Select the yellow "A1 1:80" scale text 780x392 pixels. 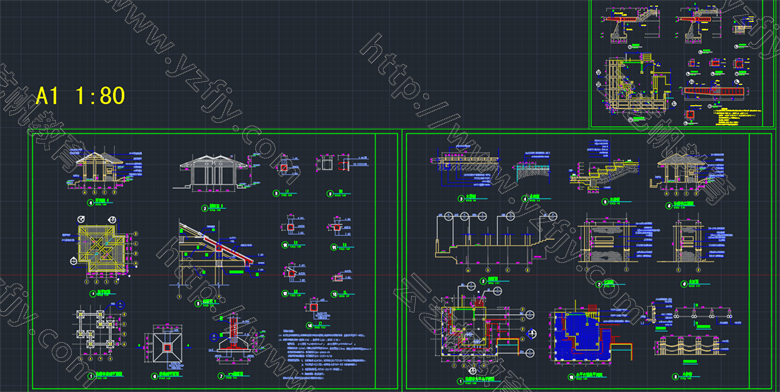pyautogui.click(x=80, y=96)
